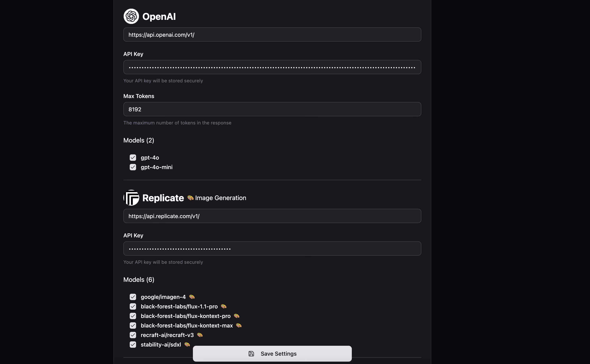This screenshot has height=364, width=590.
Task: Toggle the recraft-ai/recraft-v3 checkbox
Action: coord(133,335)
